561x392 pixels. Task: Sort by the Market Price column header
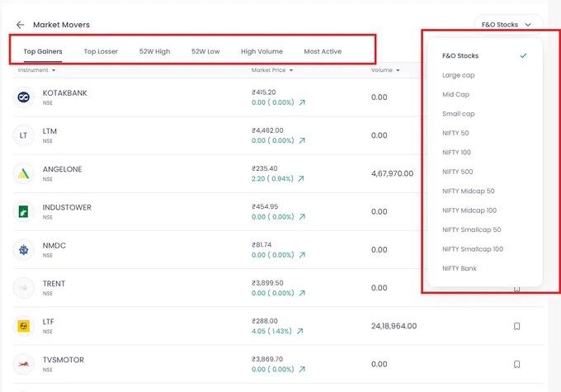coord(272,70)
